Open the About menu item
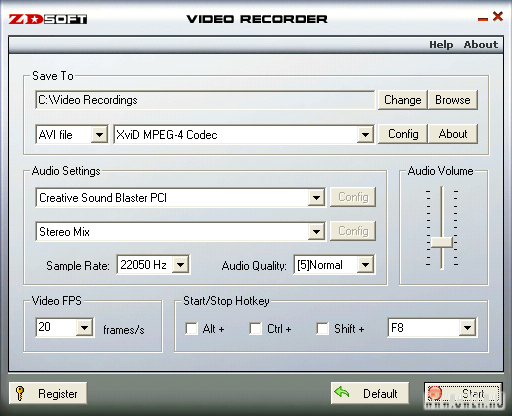The image size is (512, 416). pyautogui.click(x=481, y=44)
